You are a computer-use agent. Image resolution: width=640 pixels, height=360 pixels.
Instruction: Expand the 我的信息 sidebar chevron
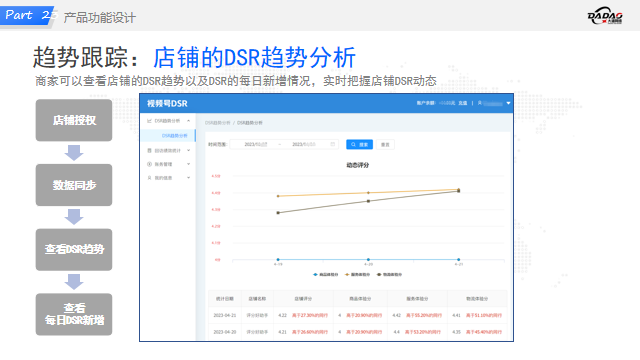pos(189,178)
